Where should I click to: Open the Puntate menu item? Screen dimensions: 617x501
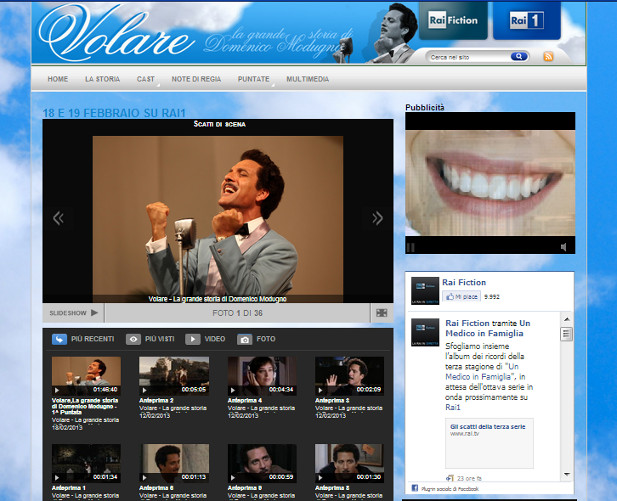[252, 78]
